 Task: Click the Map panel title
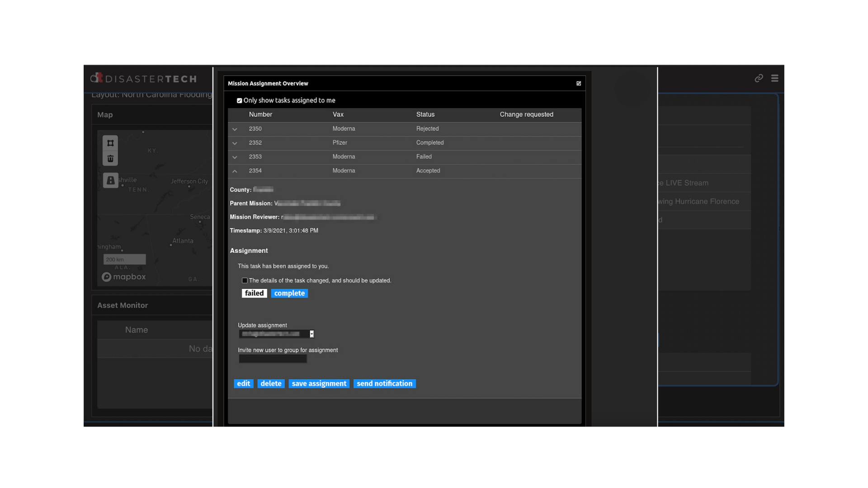coord(105,115)
